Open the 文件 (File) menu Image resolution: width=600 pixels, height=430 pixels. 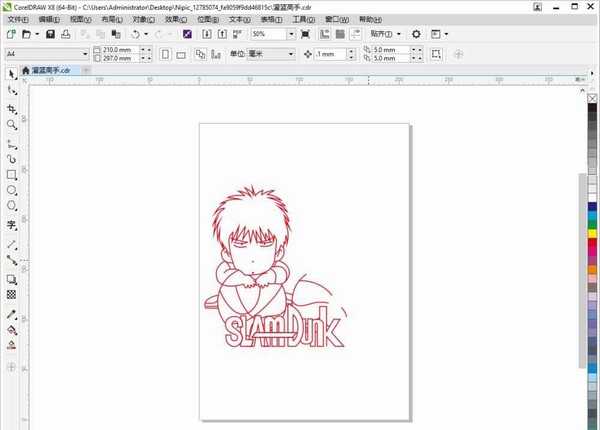[x=18, y=19]
